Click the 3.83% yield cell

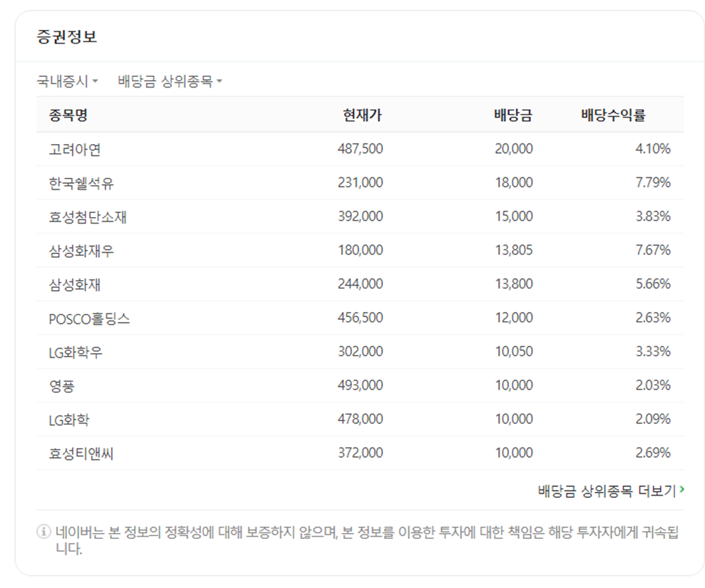[653, 216]
